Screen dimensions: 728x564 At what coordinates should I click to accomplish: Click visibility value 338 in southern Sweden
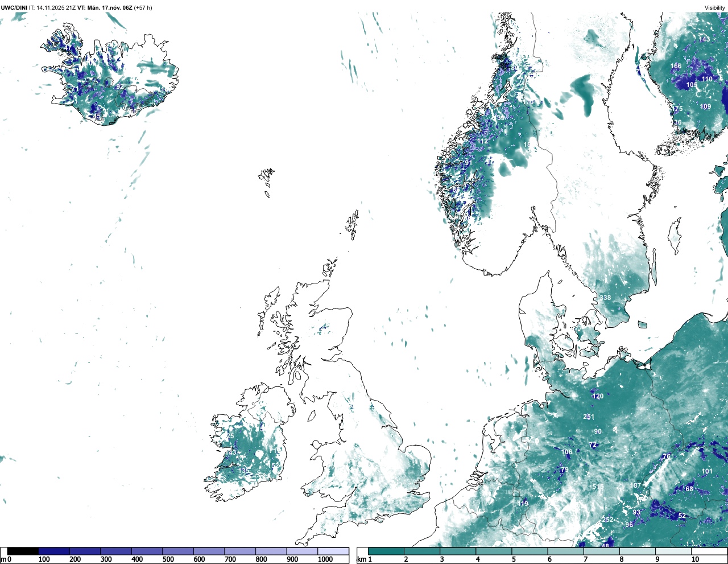click(605, 298)
